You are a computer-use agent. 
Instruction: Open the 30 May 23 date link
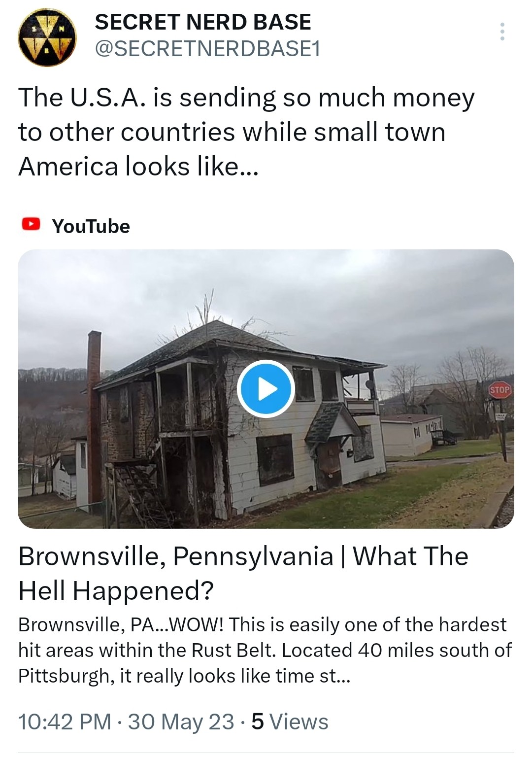pos(181,722)
